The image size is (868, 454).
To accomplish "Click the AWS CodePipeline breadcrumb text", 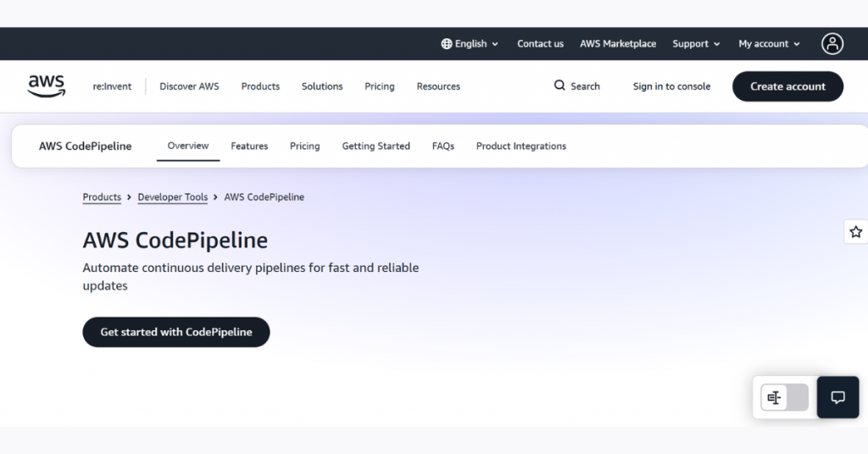I will [264, 197].
